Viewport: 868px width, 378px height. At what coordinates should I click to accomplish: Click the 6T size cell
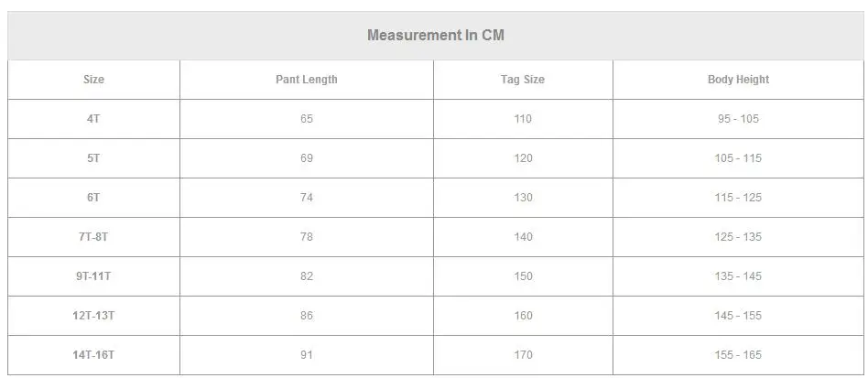click(x=93, y=197)
